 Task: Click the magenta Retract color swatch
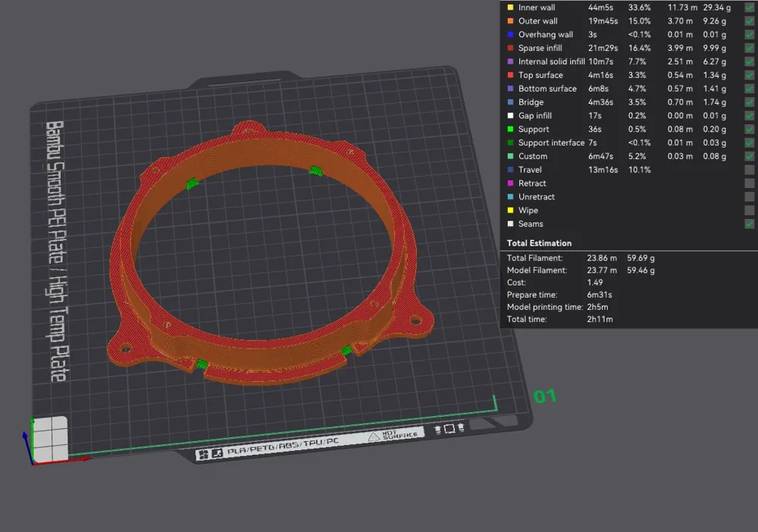click(510, 183)
